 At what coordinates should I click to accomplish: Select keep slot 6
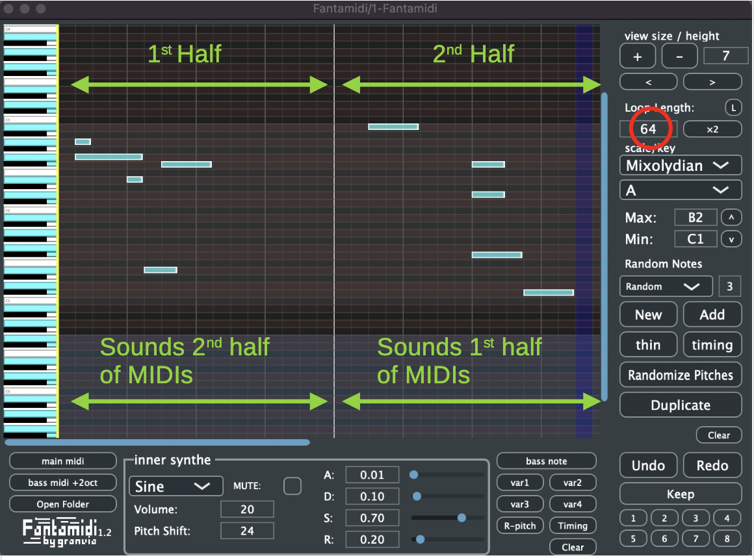664,539
